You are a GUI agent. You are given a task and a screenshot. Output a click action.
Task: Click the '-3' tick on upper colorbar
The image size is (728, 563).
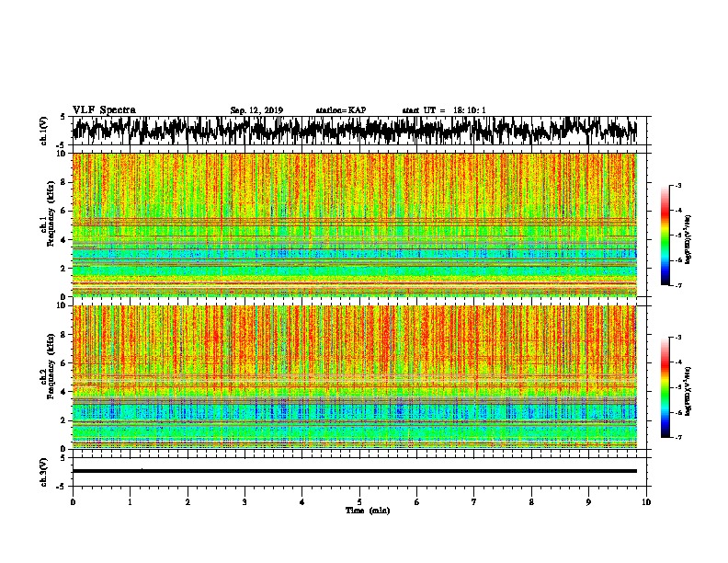point(677,185)
